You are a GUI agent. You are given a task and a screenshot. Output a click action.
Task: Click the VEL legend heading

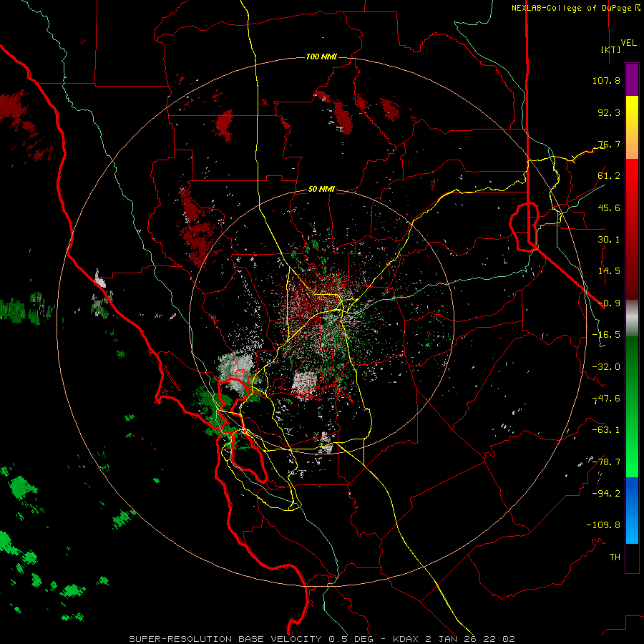click(628, 43)
